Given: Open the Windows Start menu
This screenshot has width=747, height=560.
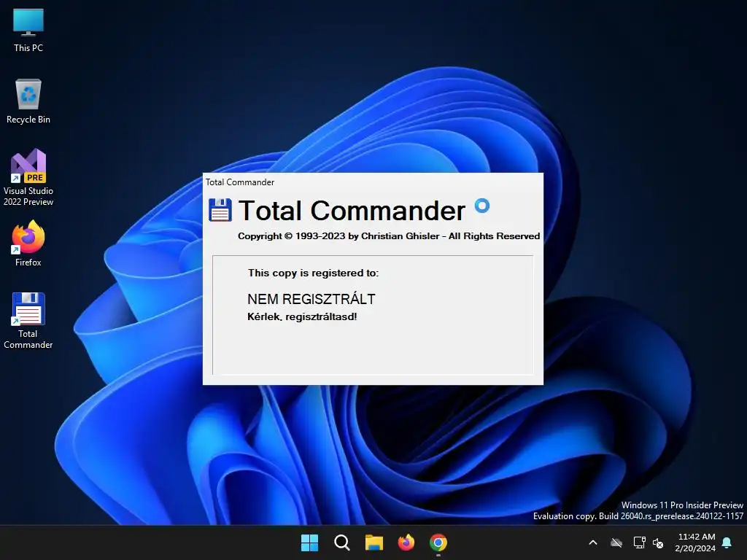Looking at the screenshot, I should point(309,542).
